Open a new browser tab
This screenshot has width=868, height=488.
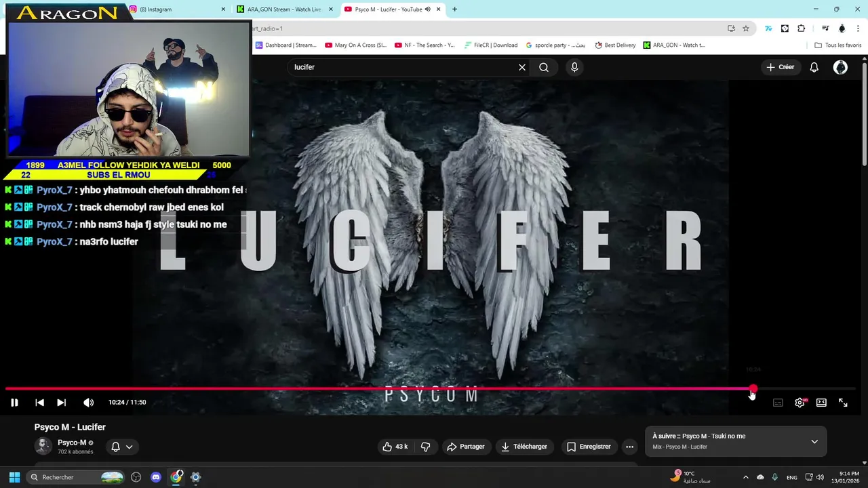(454, 9)
